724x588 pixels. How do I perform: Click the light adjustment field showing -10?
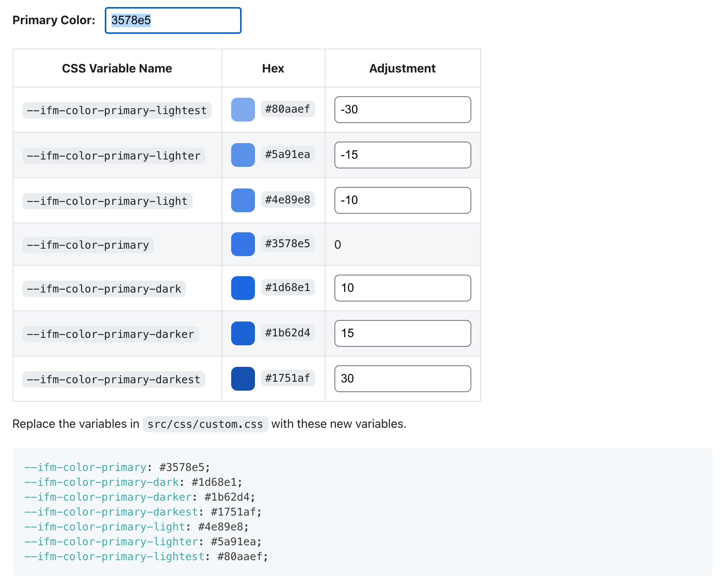click(403, 200)
